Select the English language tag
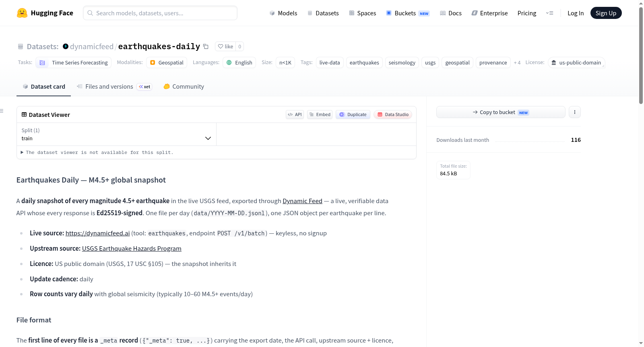This screenshot has height=347, width=644. tap(239, 62)
